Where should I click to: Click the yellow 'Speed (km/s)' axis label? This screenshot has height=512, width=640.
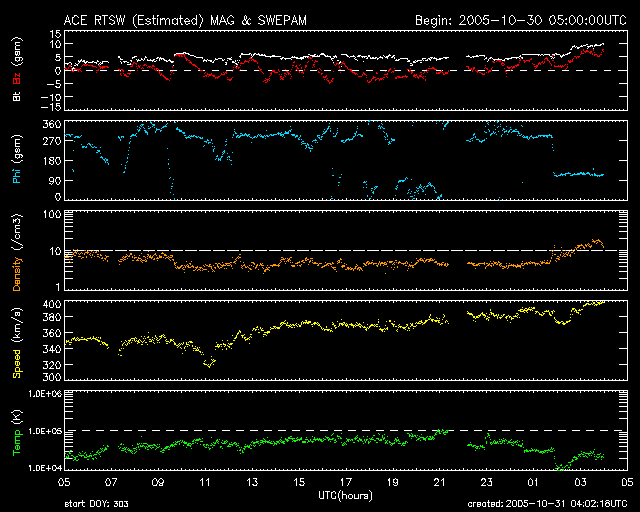click(17, 343)
